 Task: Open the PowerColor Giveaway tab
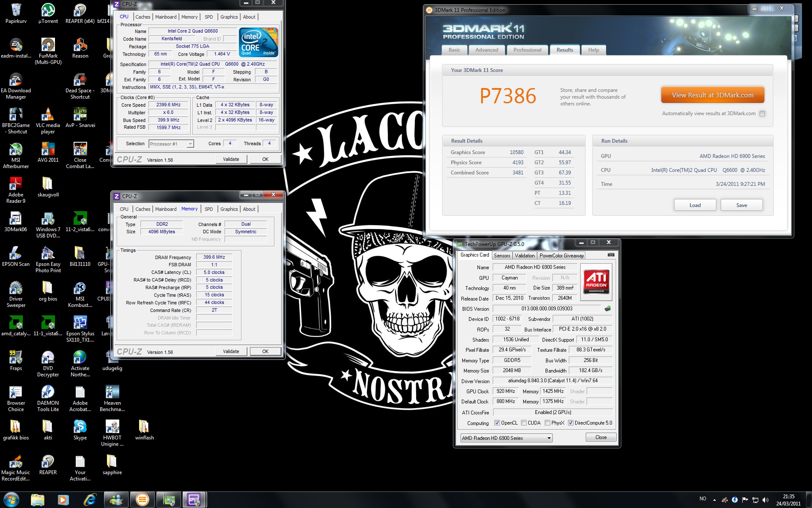561,256
